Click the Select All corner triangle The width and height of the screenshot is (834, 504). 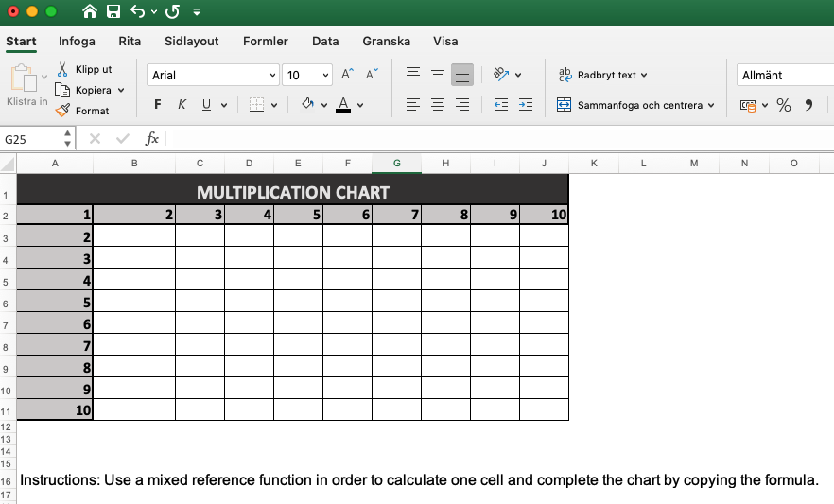(8, 164)
